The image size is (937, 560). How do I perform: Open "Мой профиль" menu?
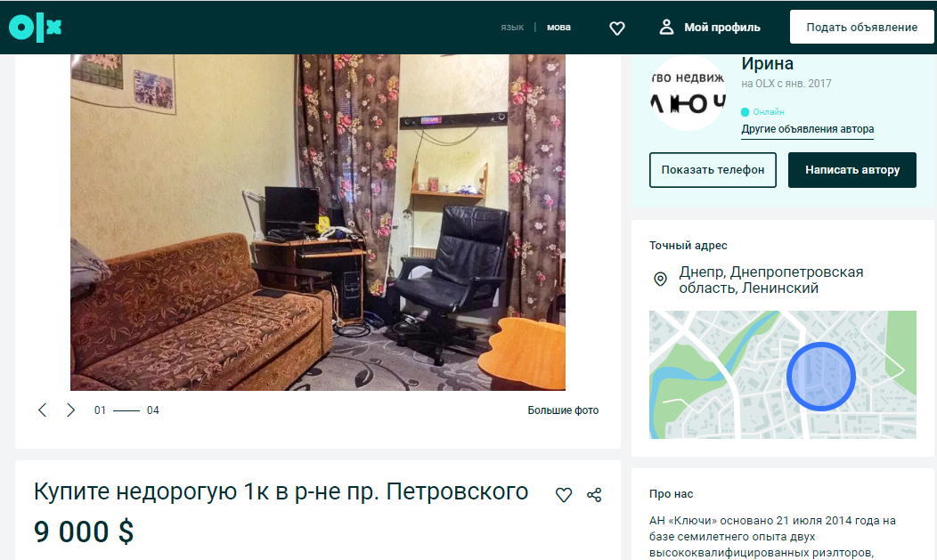(721, 28)
